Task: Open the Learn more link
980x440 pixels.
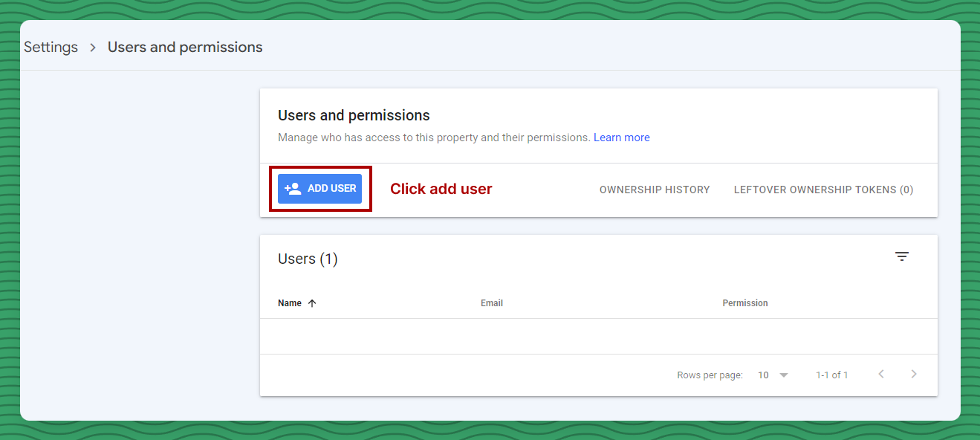Action: click(621, 137)
